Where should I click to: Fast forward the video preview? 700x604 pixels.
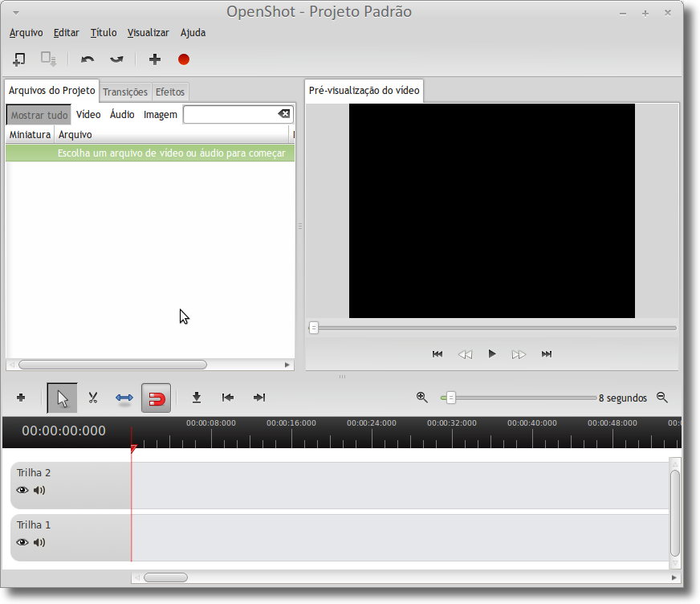(x=519, y=354)
